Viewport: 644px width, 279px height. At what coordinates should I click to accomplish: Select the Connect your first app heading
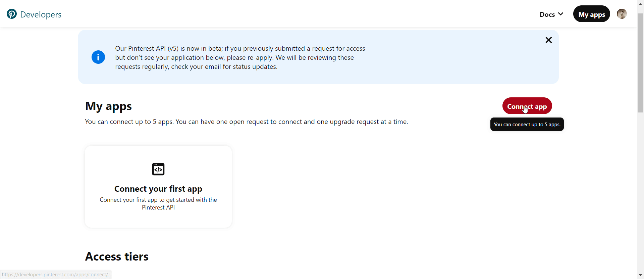point(158,189)
